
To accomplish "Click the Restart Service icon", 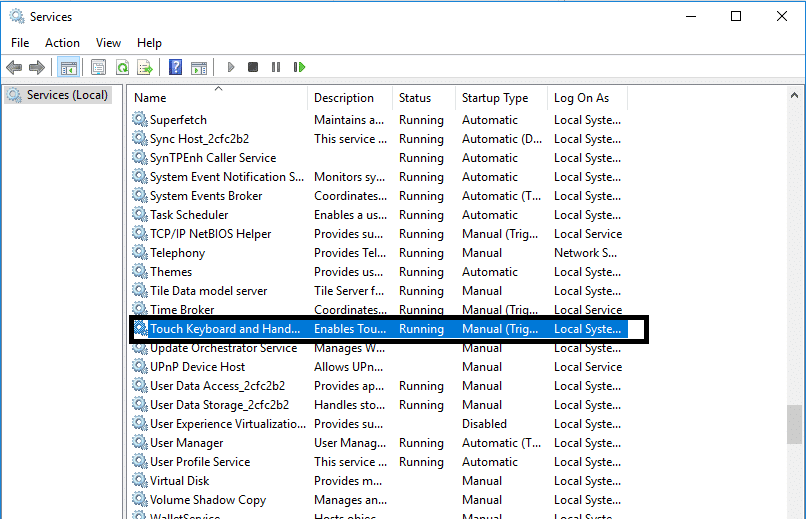I will [299, 67].
